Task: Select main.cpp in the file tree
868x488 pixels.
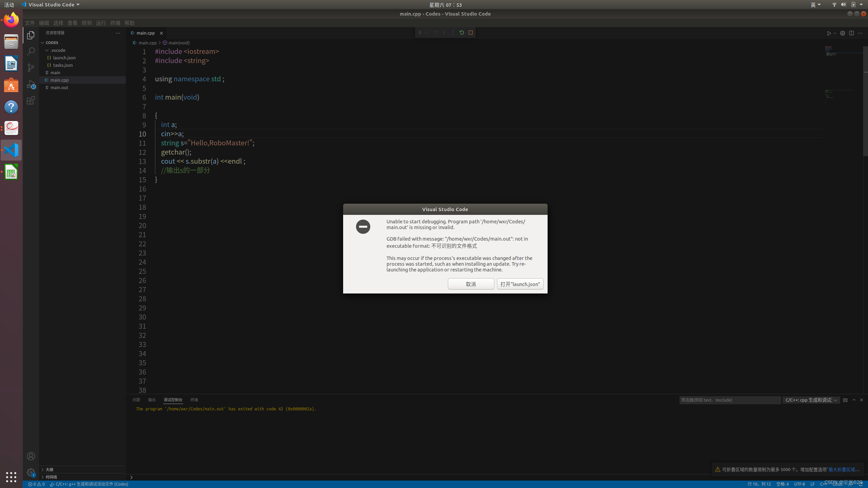Action: [83, 80]
